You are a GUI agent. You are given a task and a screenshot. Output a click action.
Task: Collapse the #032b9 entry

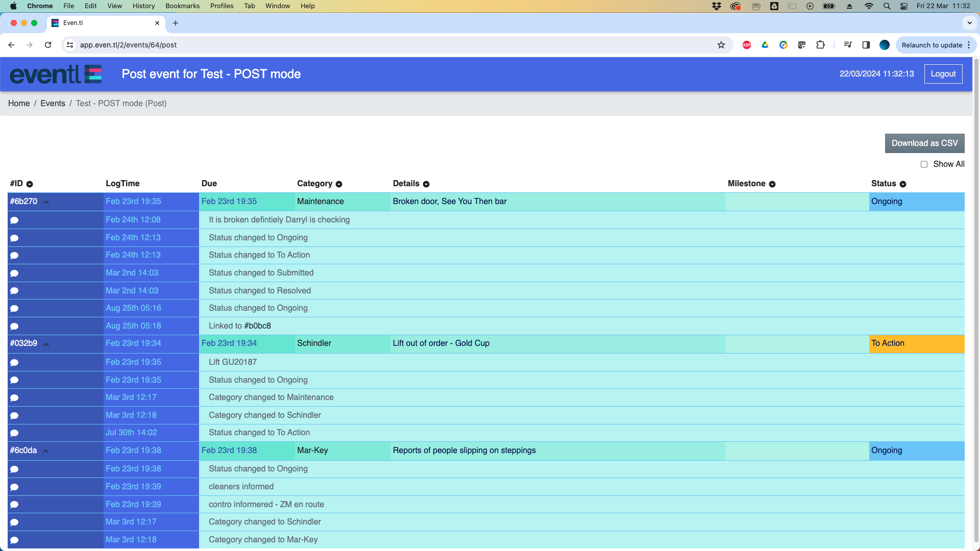(x=46, y=344)
